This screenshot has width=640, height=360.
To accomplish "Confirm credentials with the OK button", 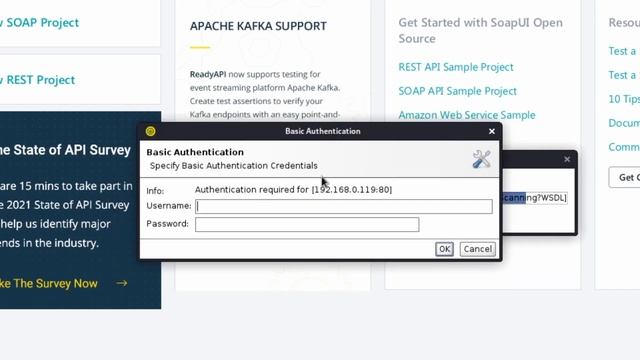I will click(x=444, y=249).
